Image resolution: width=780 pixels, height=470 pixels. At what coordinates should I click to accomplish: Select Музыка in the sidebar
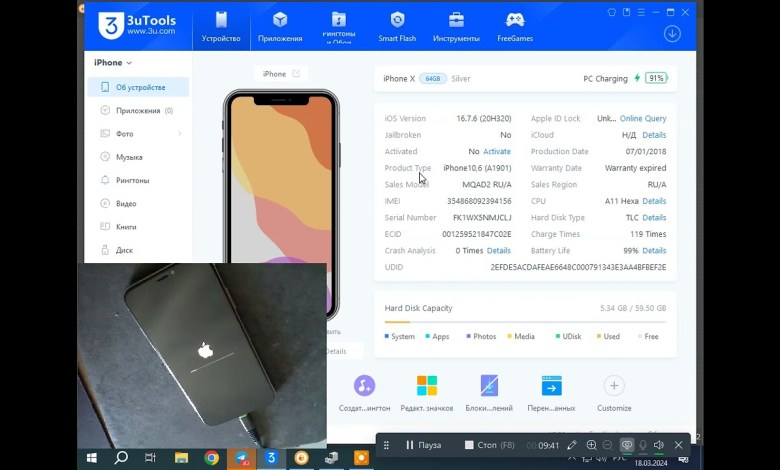click(128, 157)
